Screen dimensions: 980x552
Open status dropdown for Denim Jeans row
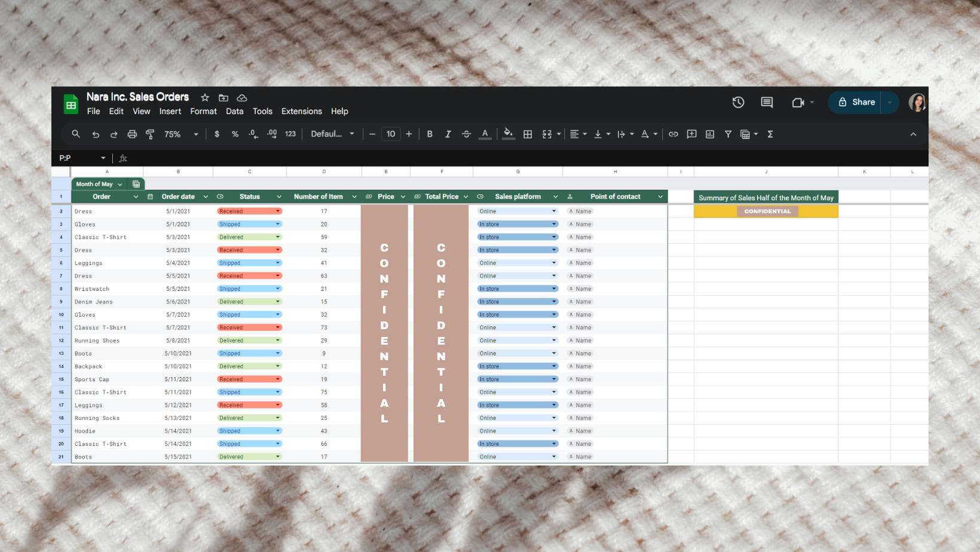[x=278, y=302]
